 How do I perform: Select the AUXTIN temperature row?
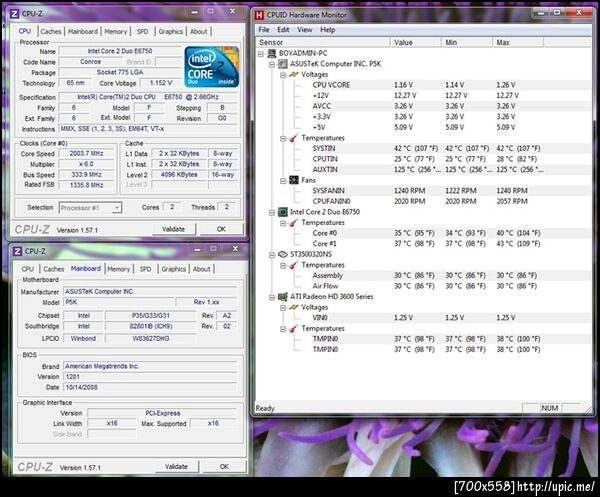[423, 169]
